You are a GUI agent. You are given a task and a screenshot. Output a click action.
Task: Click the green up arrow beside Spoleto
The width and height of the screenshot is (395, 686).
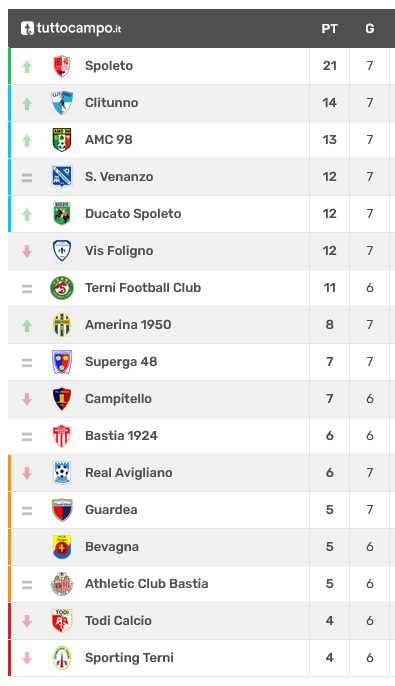(27, 66)
